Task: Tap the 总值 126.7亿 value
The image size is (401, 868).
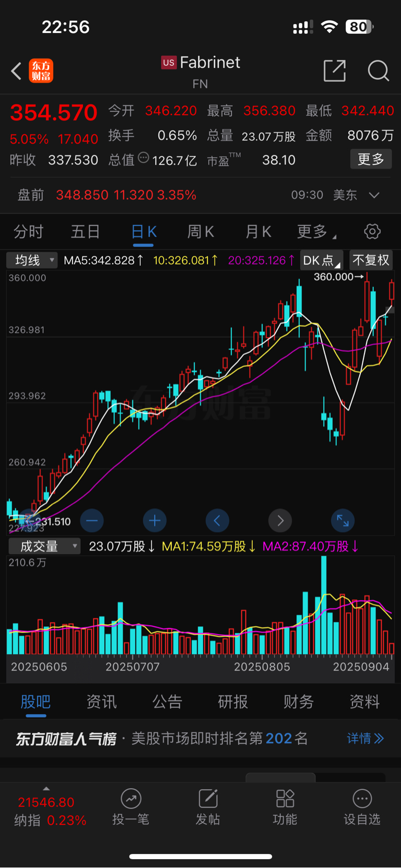Action: tap(174, 160)
